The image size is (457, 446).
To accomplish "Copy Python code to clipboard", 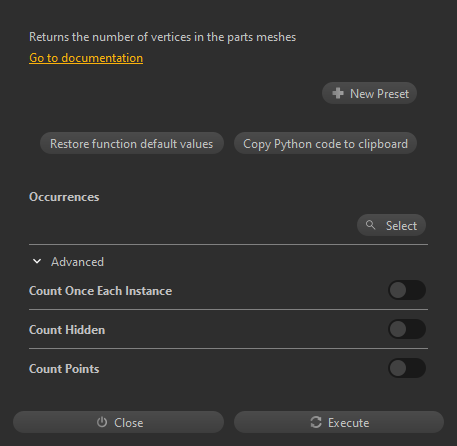I will tap(325, 143).
